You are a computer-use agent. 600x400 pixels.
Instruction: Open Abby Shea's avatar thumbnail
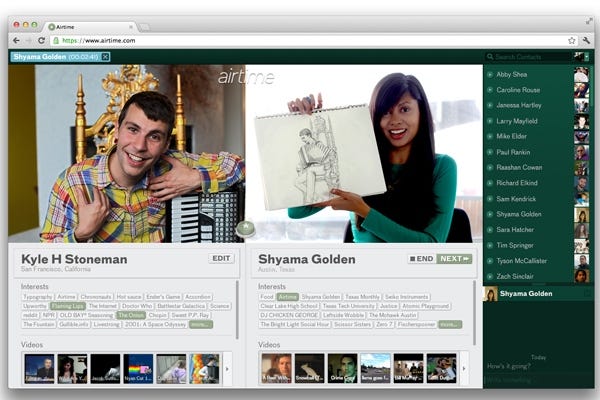[581, 74]
